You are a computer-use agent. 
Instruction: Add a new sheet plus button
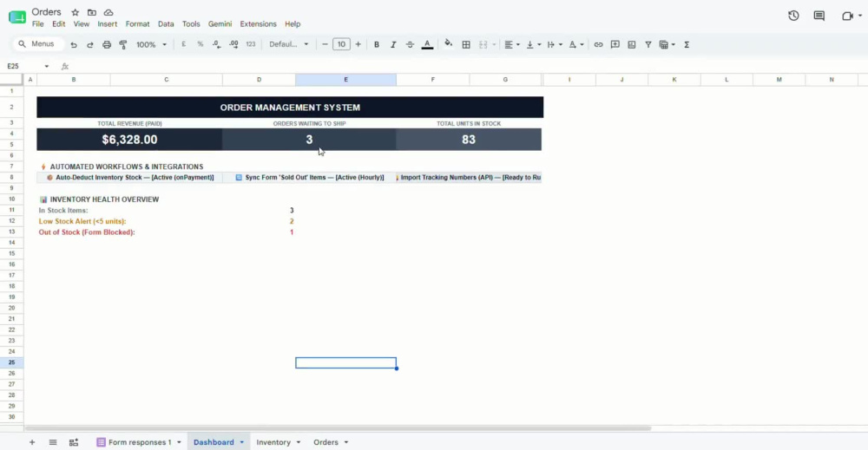tap(32, 442)
